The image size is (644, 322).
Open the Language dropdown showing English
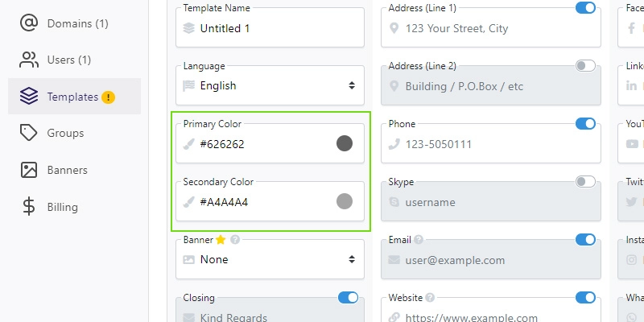coord(270,85)
